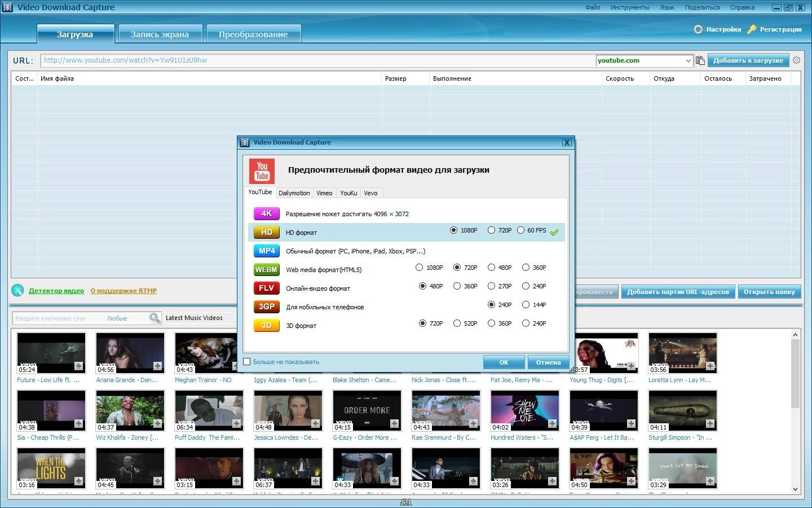
Task: Select HD 720P radio button
Action: click(x=491, y=230)
